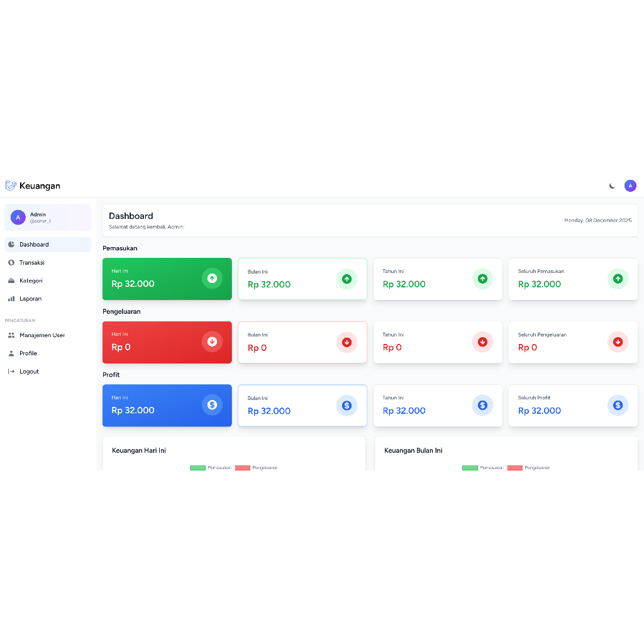
Task: Toggle green Pemasukan legend in Keuangan Hari Ini
Action: pyautogui.click(x=211, y=468)
